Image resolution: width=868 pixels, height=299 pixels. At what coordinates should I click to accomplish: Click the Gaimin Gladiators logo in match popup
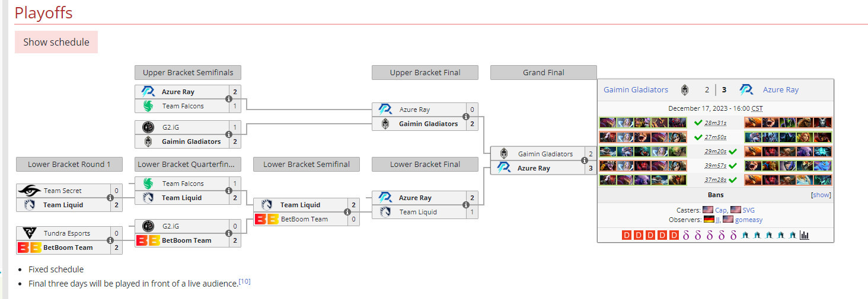(x=685, y=90)
